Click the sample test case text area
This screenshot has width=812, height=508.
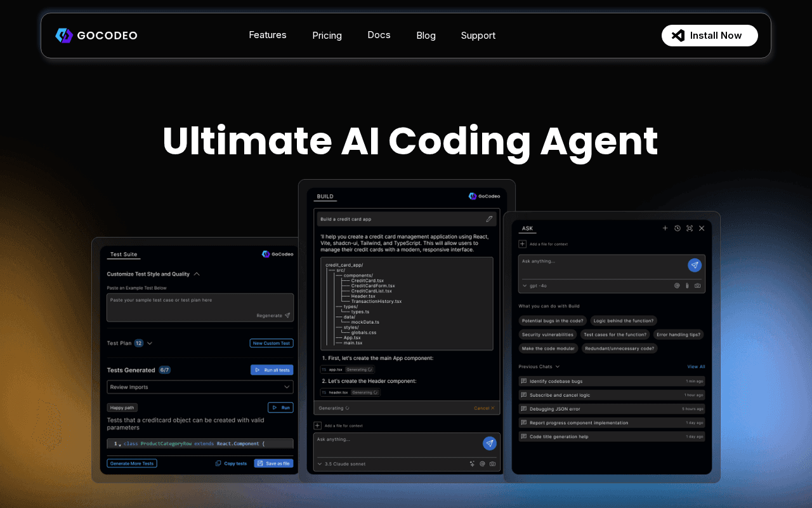click(x=200, y=307)
